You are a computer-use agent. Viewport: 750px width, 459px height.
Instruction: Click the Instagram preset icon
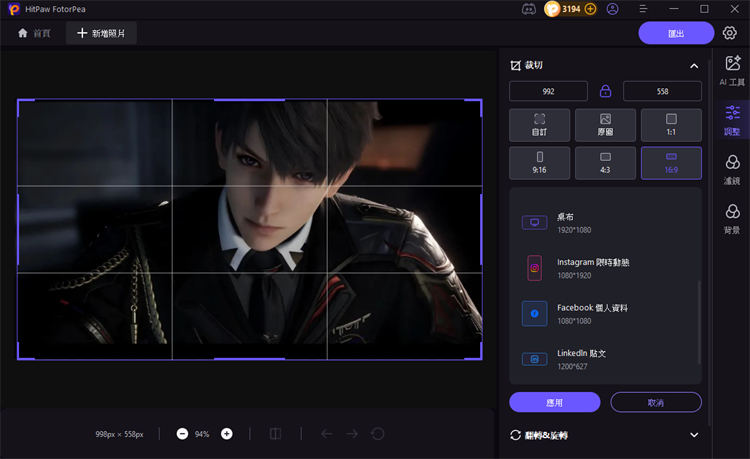pos(534,268)
